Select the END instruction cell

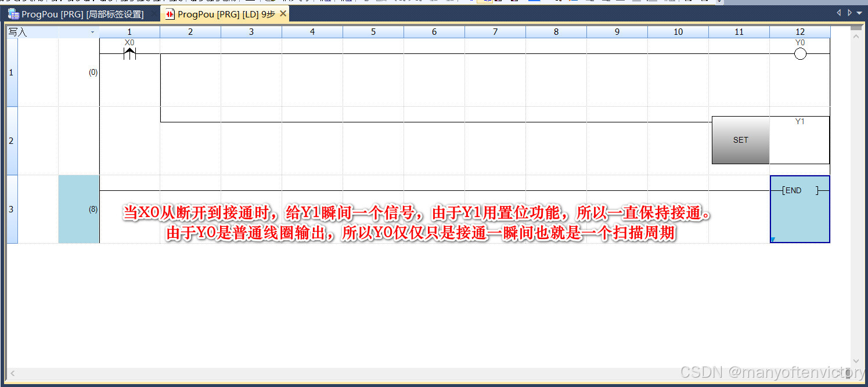click(800, 209)
